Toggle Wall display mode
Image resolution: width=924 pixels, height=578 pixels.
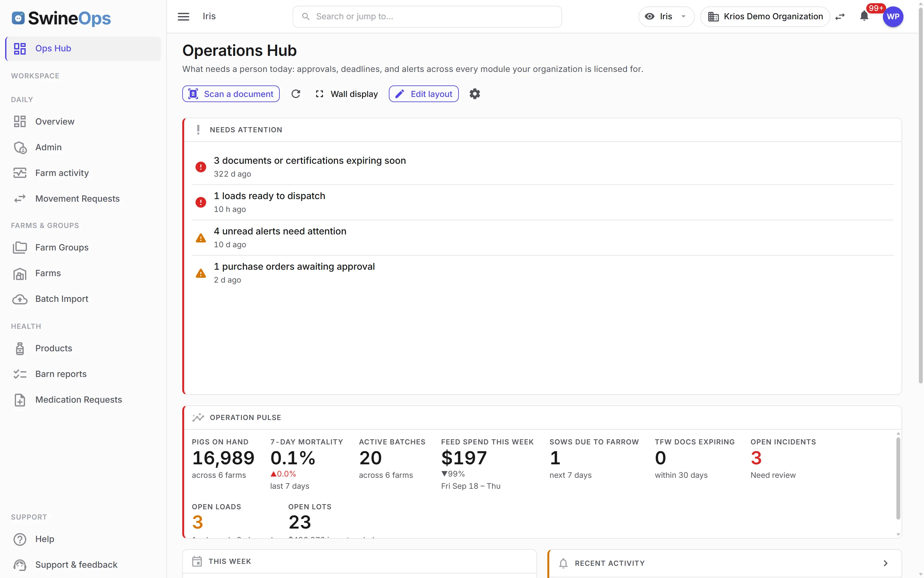[x=347, y=94]
